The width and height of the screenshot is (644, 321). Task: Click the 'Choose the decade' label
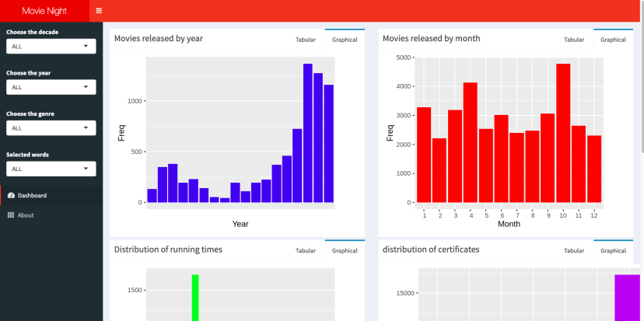point(33,32)
